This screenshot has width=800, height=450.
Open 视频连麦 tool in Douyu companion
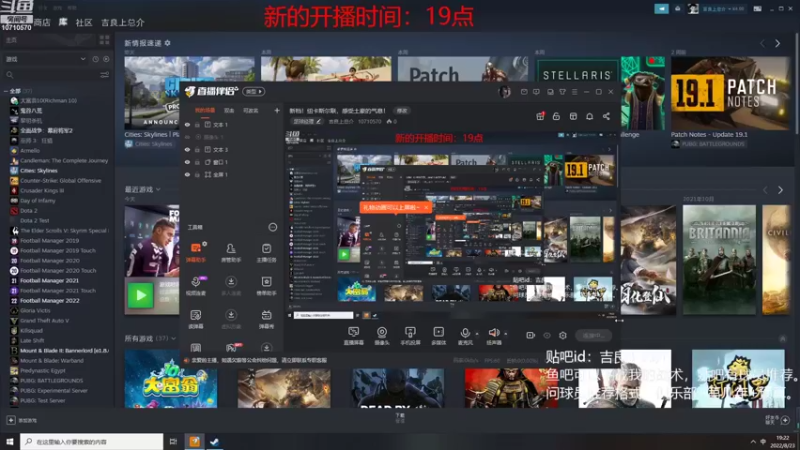tap(196, 286)
